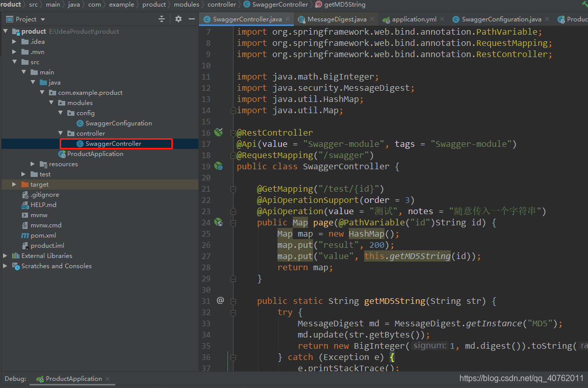The image size is (588, 388).
Task: Expand Scratches and Consoles node
Action: coord(5,266)
